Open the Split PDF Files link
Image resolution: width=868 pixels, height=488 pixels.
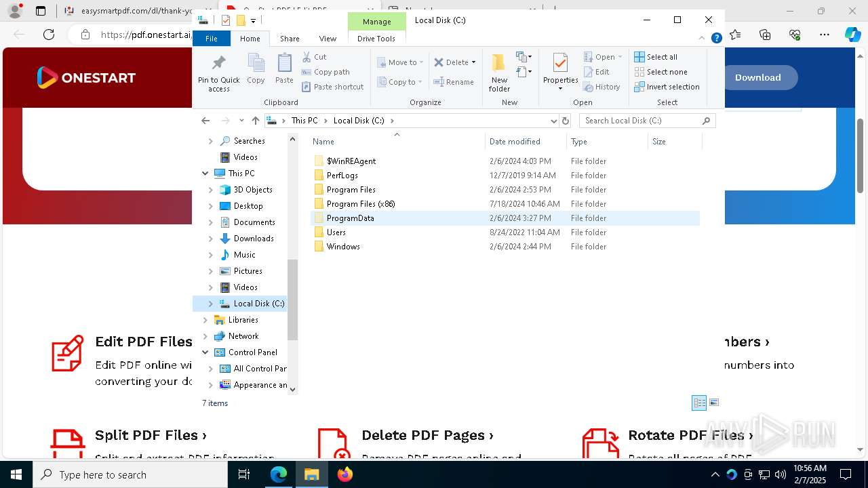coord(151,435)
